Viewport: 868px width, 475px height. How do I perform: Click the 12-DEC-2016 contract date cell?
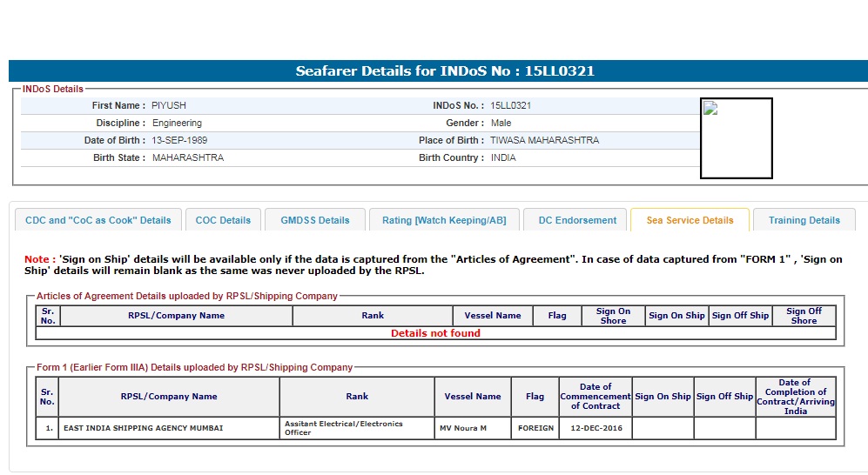pos(595,428)
